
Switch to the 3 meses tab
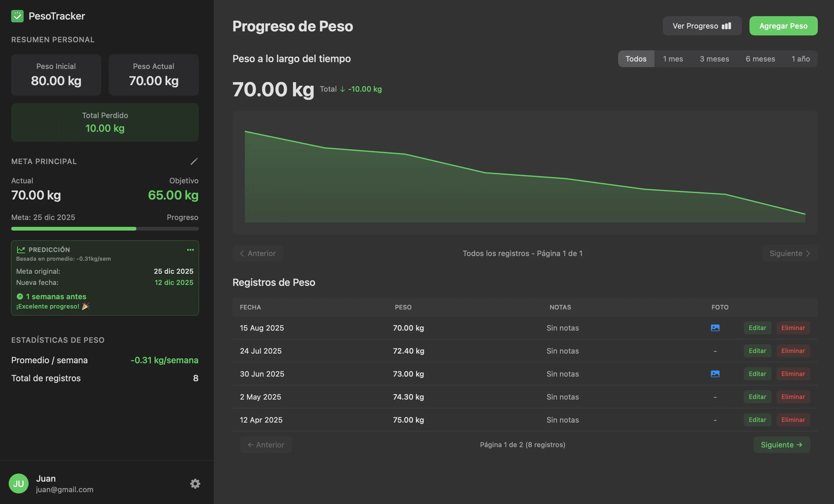point(714,58)
